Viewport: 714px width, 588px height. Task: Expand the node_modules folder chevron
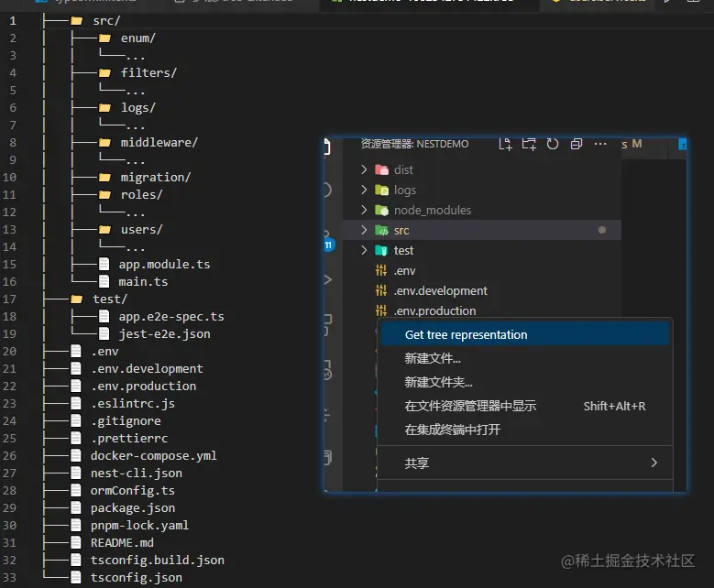point(364,210)
